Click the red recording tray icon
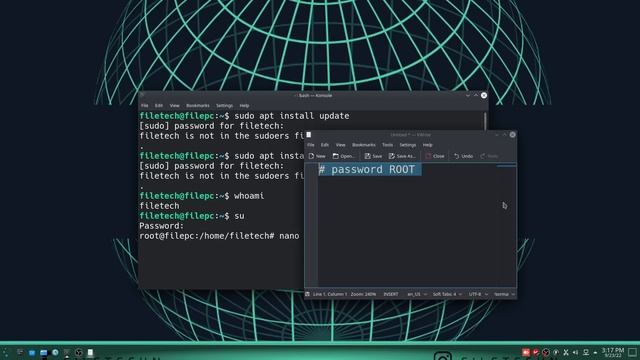Image resolution: width=640 pixels, height=360 pixels. click(x=526, y=352)
